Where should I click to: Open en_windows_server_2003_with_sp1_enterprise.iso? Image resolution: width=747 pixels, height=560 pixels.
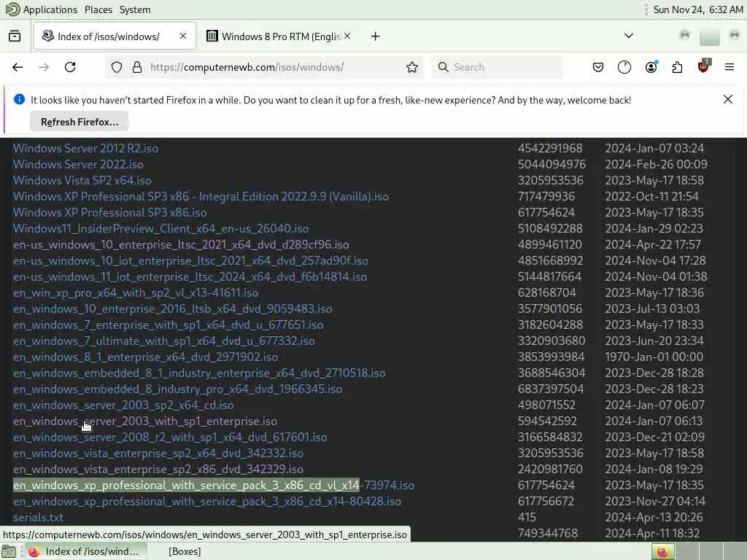pyautogui.click(x=145, y=421)
